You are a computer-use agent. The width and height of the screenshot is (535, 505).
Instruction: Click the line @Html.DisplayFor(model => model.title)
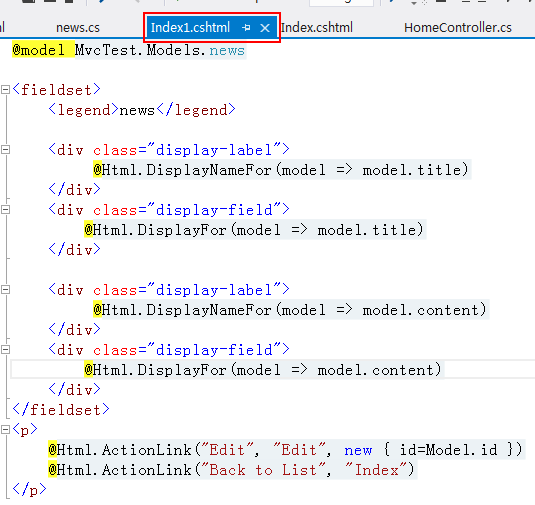tap(254, 230)
